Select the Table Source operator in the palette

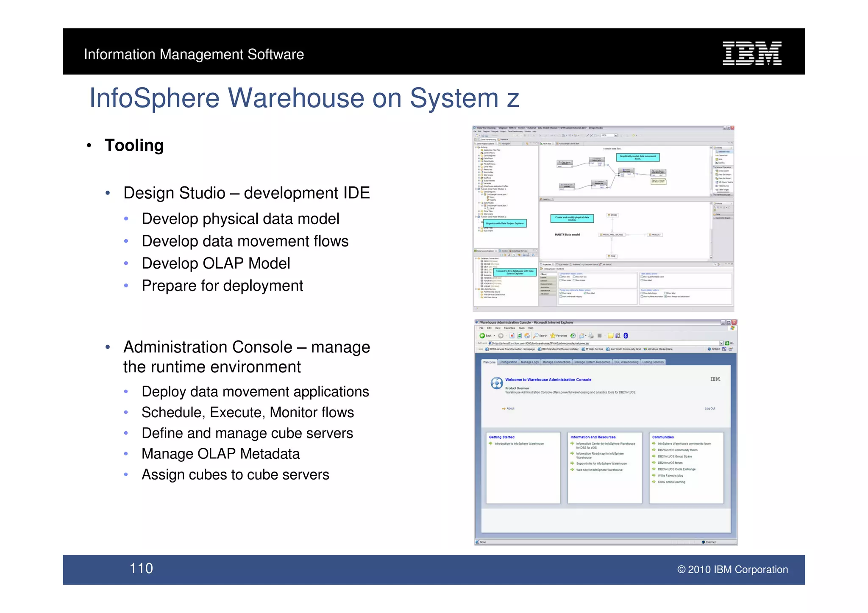(x=722, y=186)
